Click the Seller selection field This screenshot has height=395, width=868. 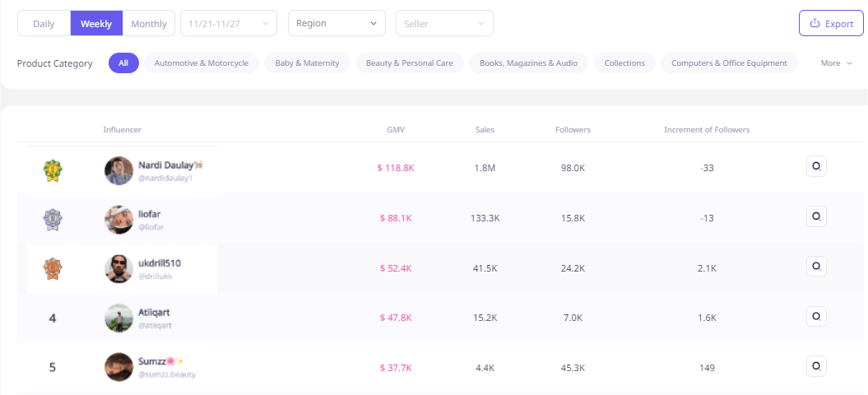click(444, 24)
